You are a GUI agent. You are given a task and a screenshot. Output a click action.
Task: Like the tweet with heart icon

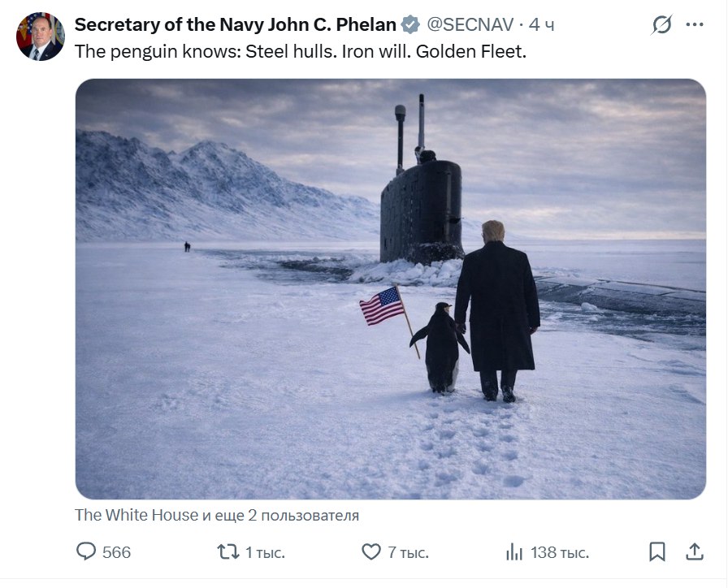click(370, 552)
